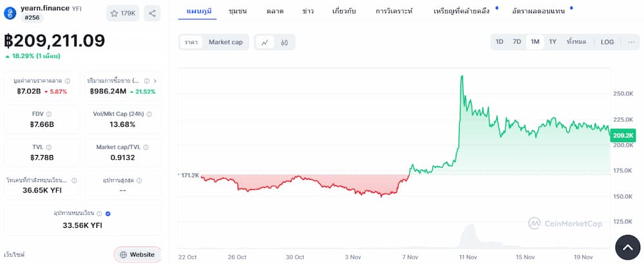
Task: Open the ข่าว tab
Action: (308, 11)
